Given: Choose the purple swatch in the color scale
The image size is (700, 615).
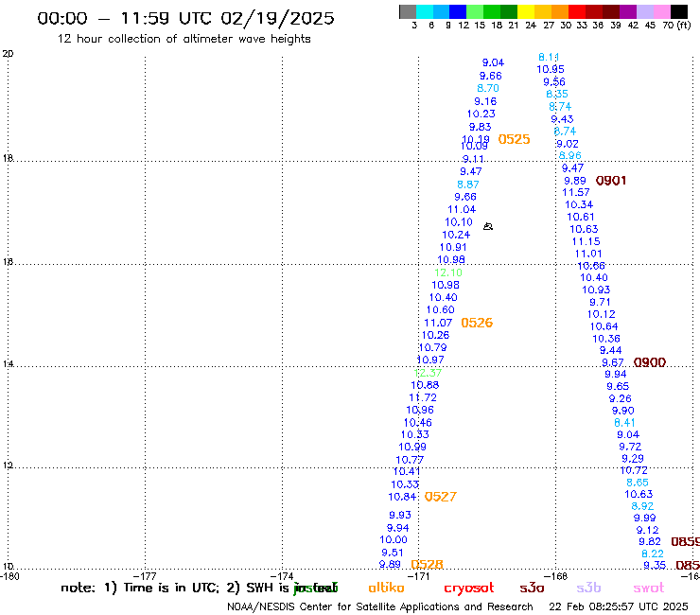Looking at the screenshot, I should tap(627, 11).
